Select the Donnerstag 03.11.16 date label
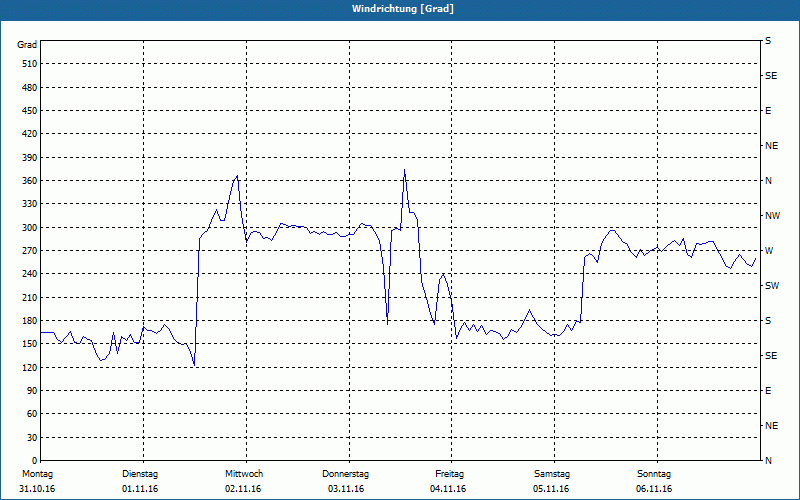Viewport: 800px width, 500px height. coord(345,481)
